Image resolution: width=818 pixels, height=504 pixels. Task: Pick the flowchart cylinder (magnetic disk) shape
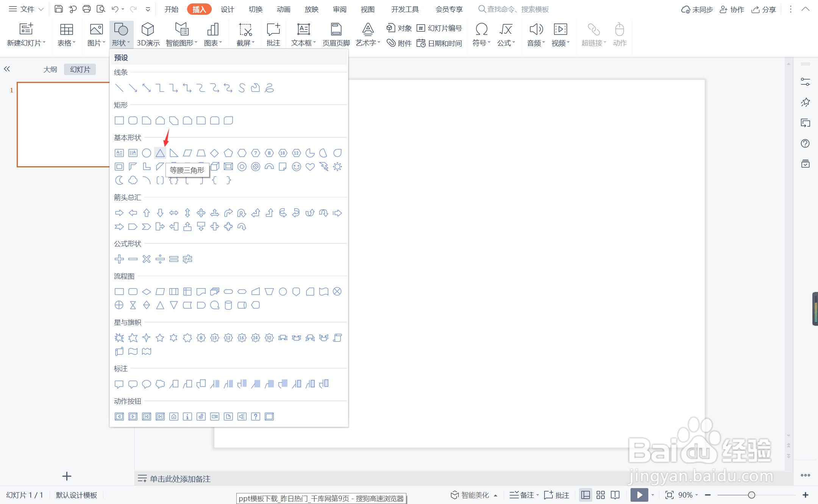[x=228, y=305]
